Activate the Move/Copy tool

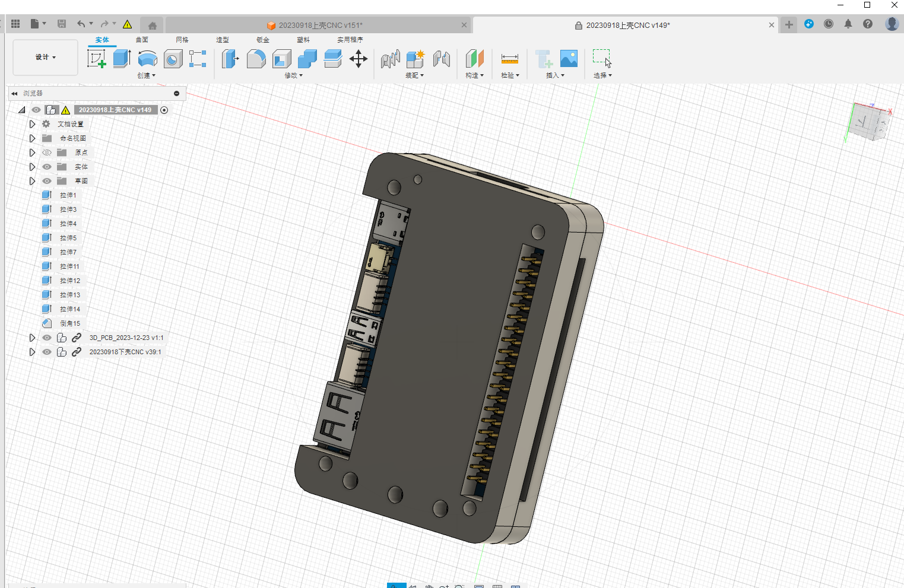click(359, 59)
